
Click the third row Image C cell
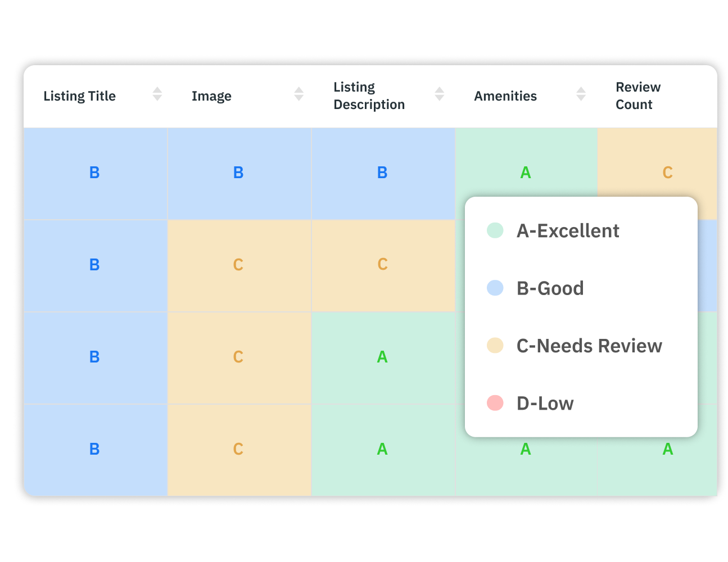(x=239, y=358)
